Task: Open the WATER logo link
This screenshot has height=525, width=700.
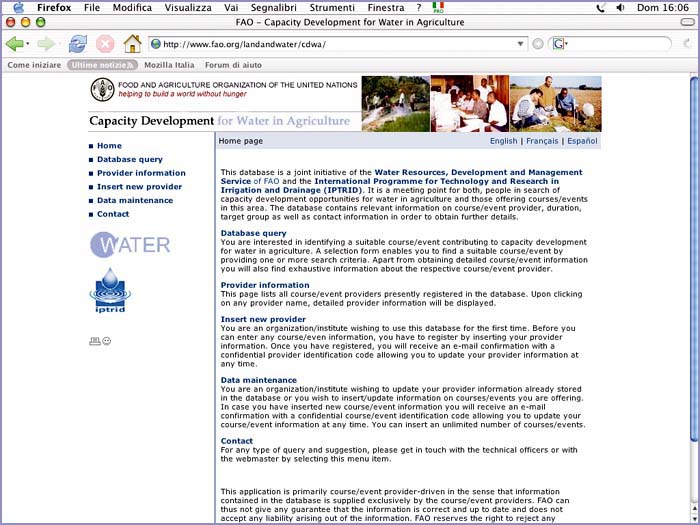Action: tap(130, 244)
